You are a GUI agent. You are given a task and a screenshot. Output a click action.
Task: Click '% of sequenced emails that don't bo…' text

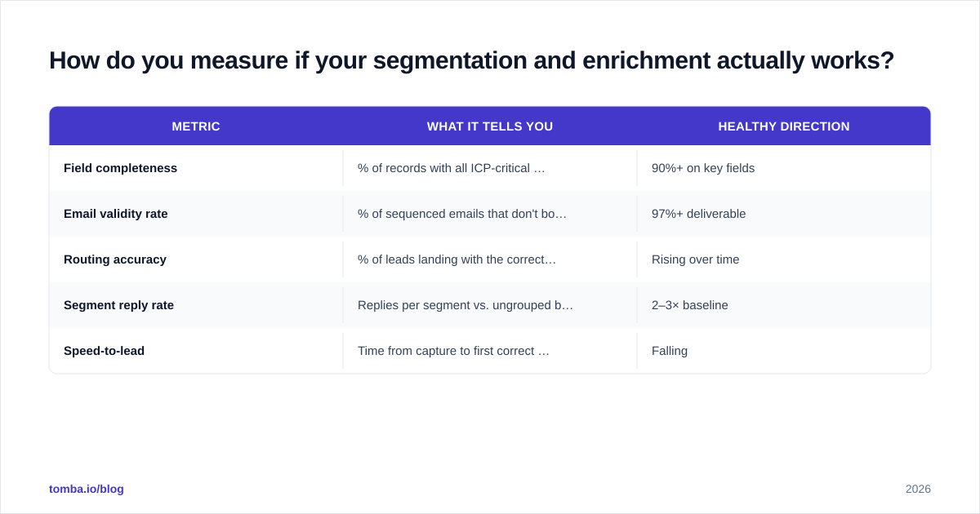(x=462, y=214)
